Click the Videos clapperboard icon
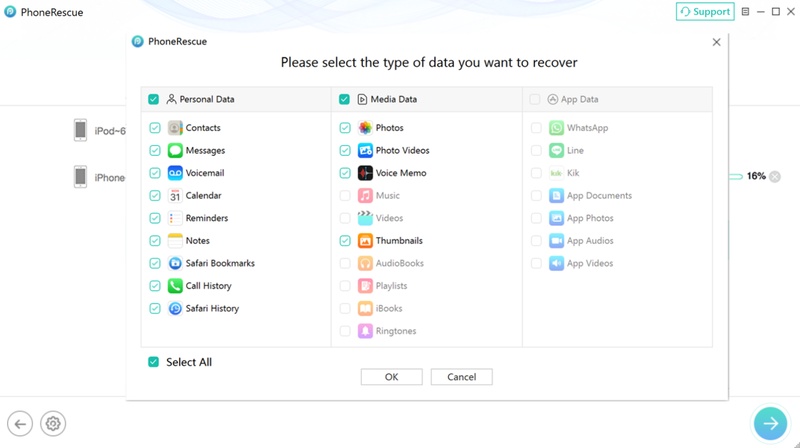The height and width of the screenshot is (448, 800). click(x=365, y=218)
